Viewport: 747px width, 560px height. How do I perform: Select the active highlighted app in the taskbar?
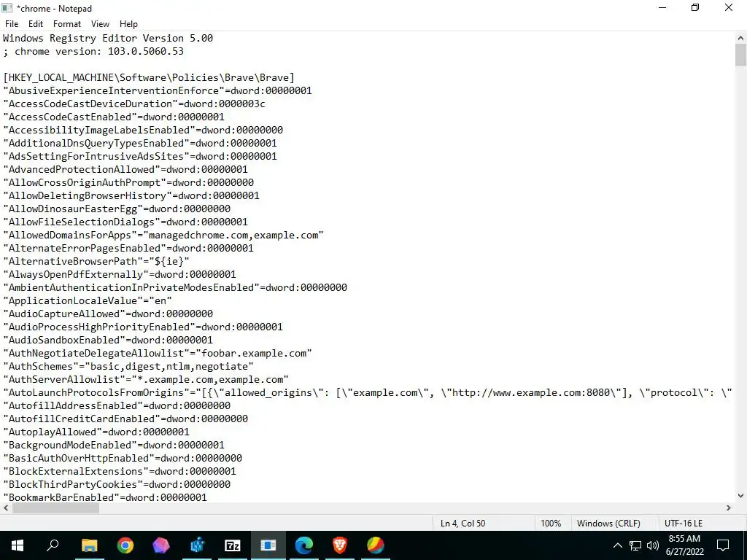coord(268,545)
